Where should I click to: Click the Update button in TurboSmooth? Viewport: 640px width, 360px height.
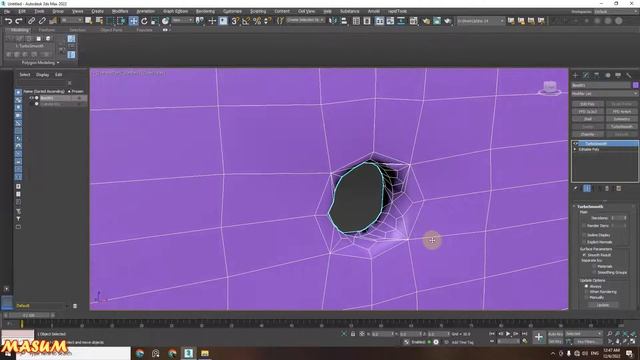(x=603, y=305)
